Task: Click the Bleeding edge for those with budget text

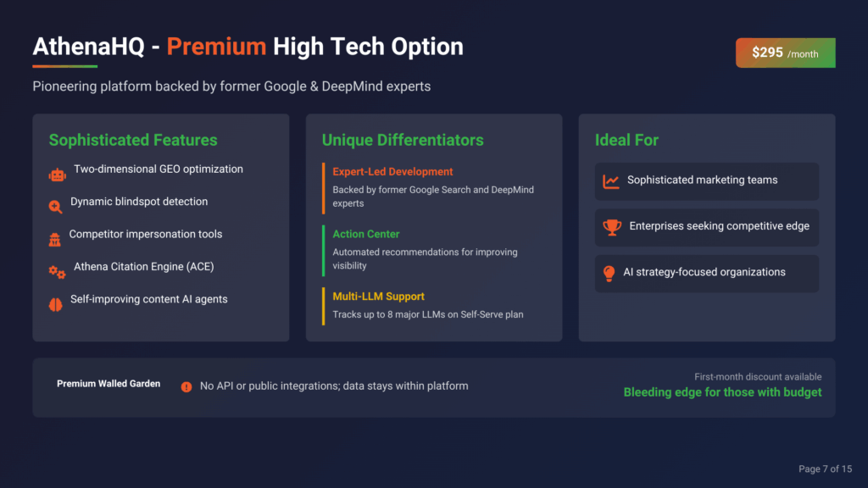Action: pyautogui.click(x=722, y=392)
